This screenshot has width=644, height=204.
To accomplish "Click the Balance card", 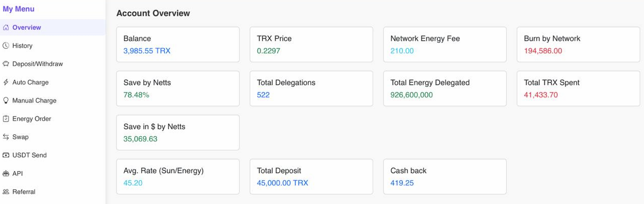I will [x=177, y=45].
